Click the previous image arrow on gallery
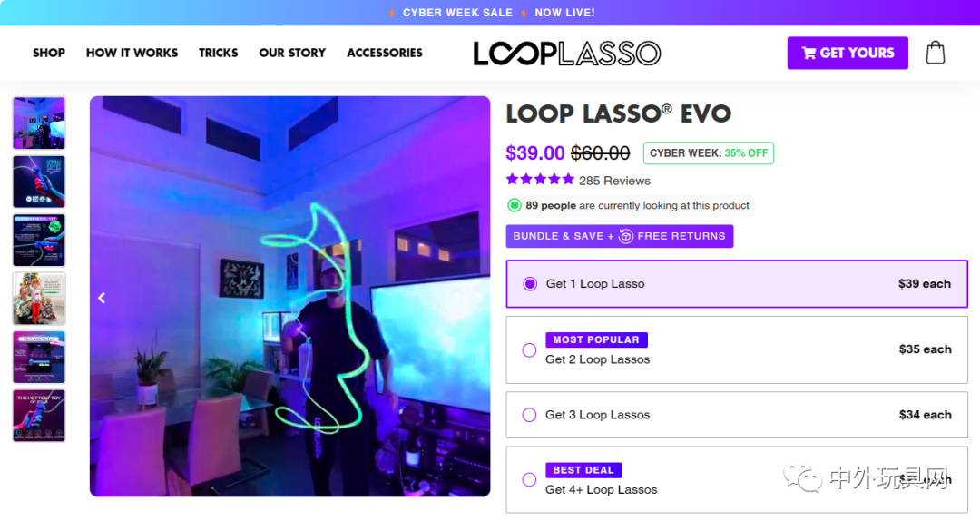Image resolution: width=980 pixels, height=521 pixels. pyautogui.click(x=102, y=299)
